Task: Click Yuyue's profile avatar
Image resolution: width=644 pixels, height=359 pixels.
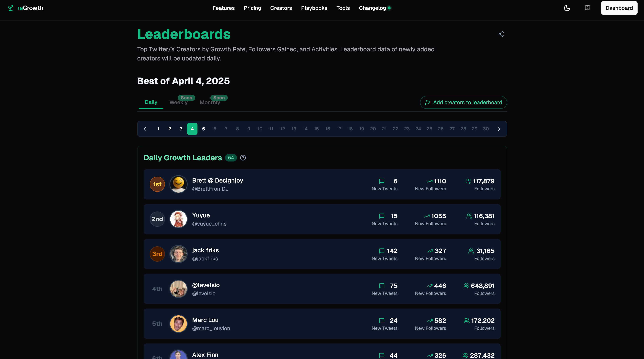Action: tap(178, 219)
